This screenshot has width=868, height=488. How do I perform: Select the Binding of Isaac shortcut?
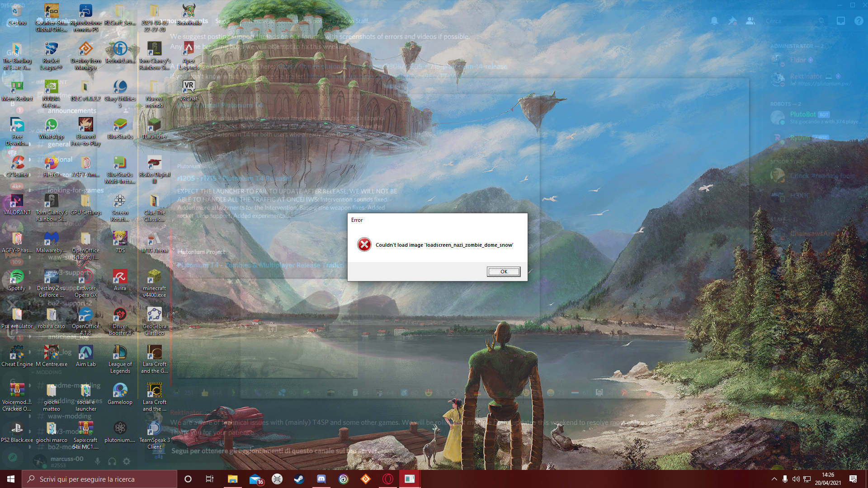coord(17,56)
